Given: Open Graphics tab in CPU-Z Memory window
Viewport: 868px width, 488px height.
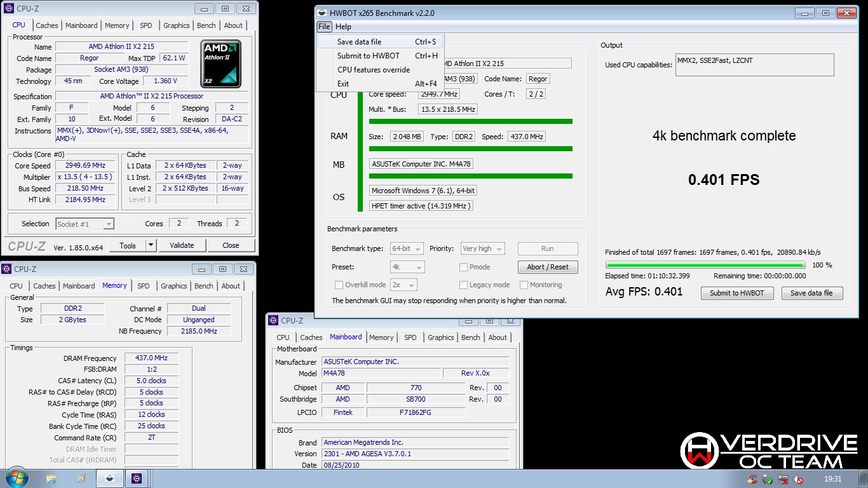Looking at the screenshot, I should [x=174, y=286].
